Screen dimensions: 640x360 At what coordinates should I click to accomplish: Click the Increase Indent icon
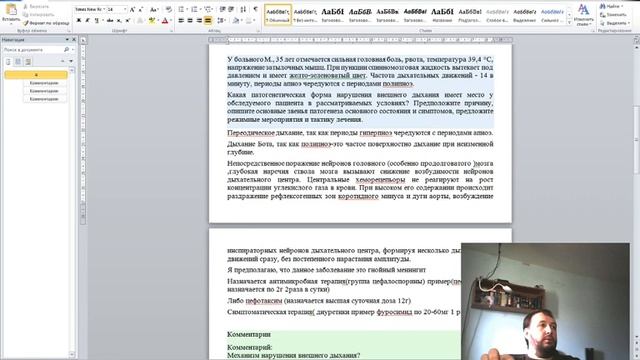(x=231, y=9)
